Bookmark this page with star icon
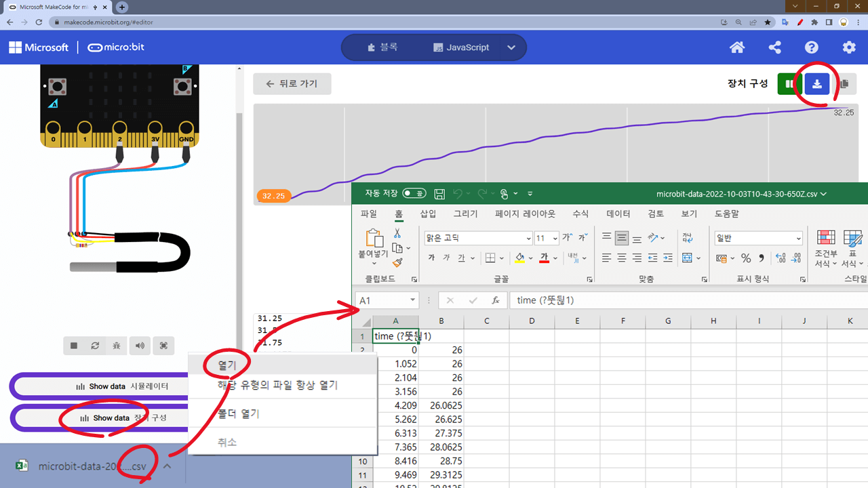 (768, 22)
